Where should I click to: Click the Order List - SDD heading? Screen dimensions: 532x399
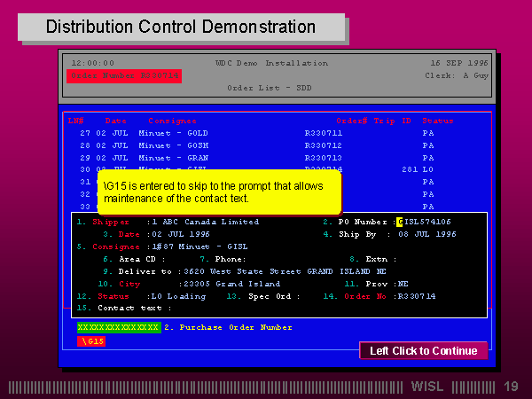pyautogui.click(x=270, y=88)
